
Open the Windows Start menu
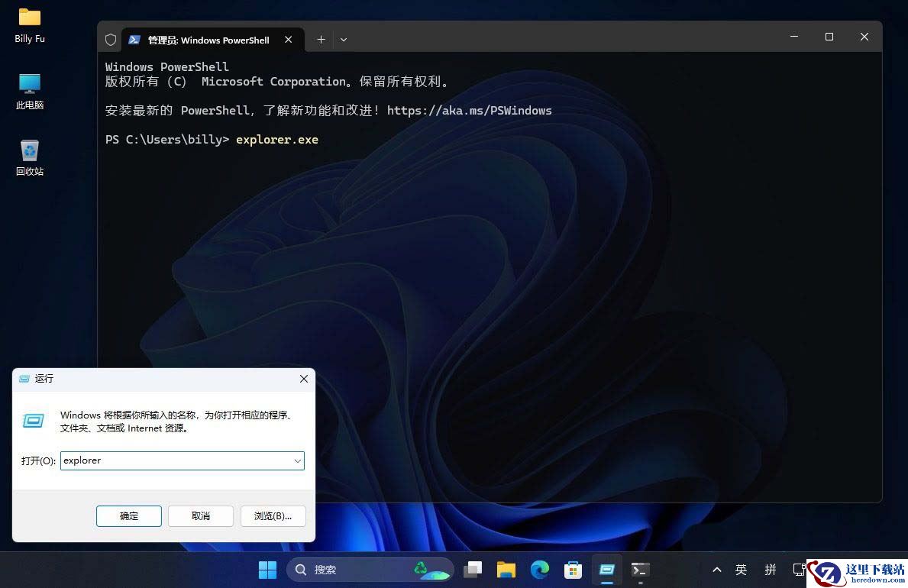click(267, 570)
